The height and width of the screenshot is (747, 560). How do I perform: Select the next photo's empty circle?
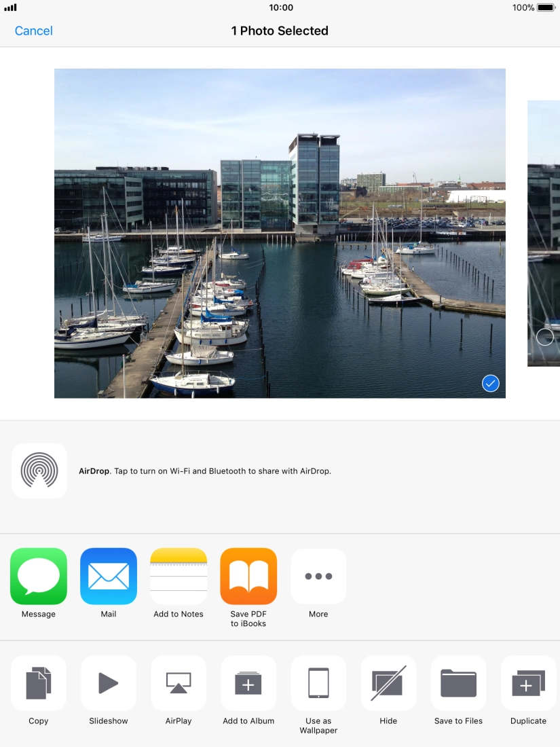[x=544, y=337]
